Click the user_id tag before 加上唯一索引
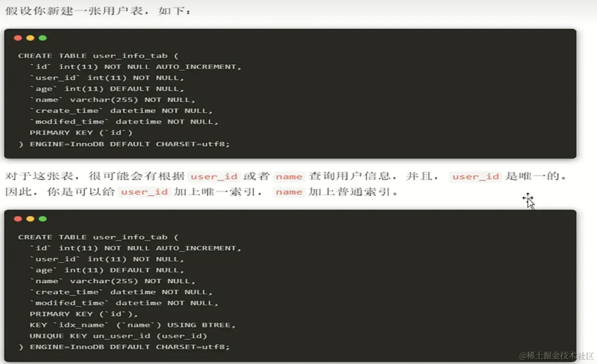597x364 pixels. 145,192
